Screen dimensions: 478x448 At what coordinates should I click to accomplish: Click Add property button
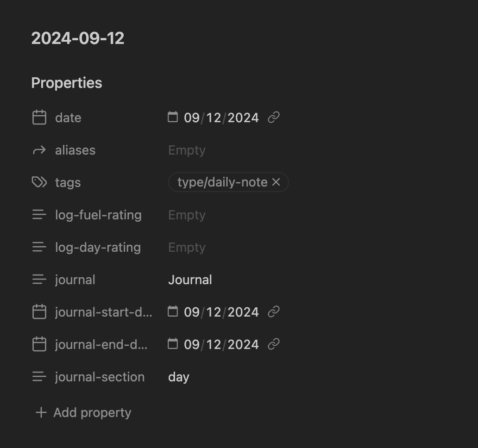(x=83, y=412)
